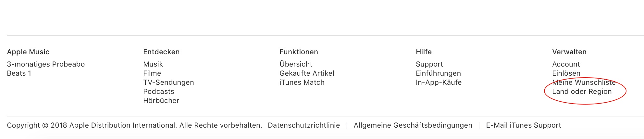Click the Einlösen link
Screen dimensions: 644x139
coord(566,73)
